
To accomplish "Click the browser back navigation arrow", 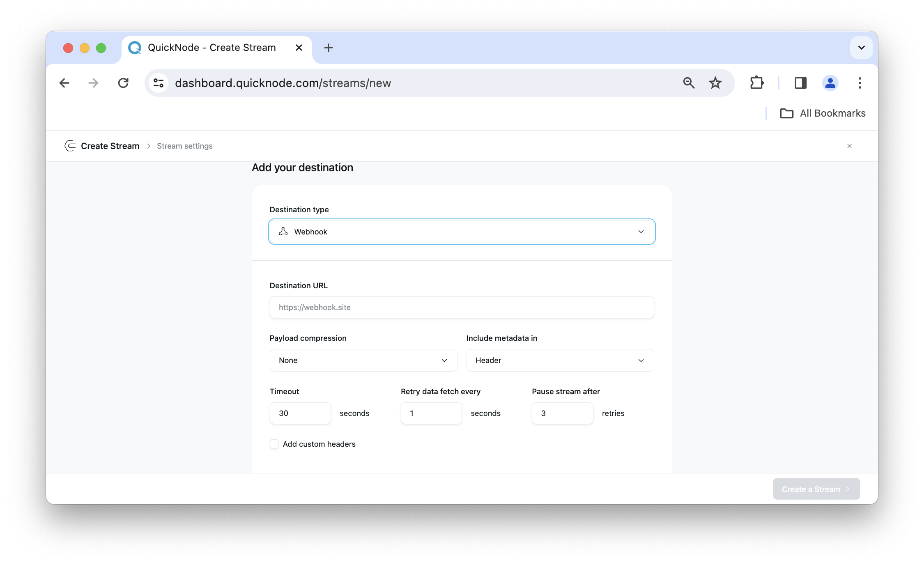I will (x=65, y=83).
